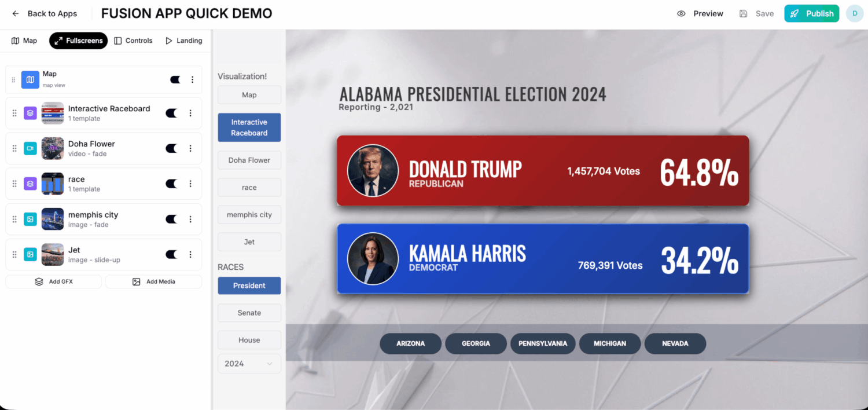Toggle the memphis city fullscreen switch
The image size is (868, 410).
171,219
